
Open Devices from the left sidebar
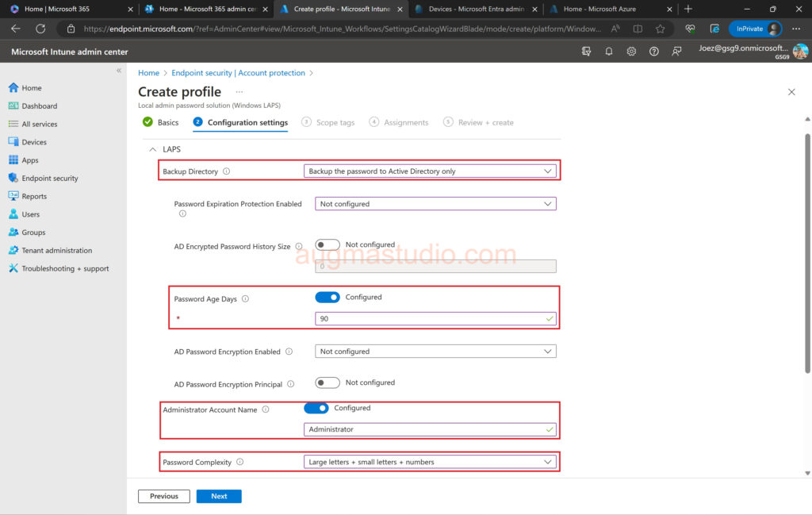tap(34, 142)
